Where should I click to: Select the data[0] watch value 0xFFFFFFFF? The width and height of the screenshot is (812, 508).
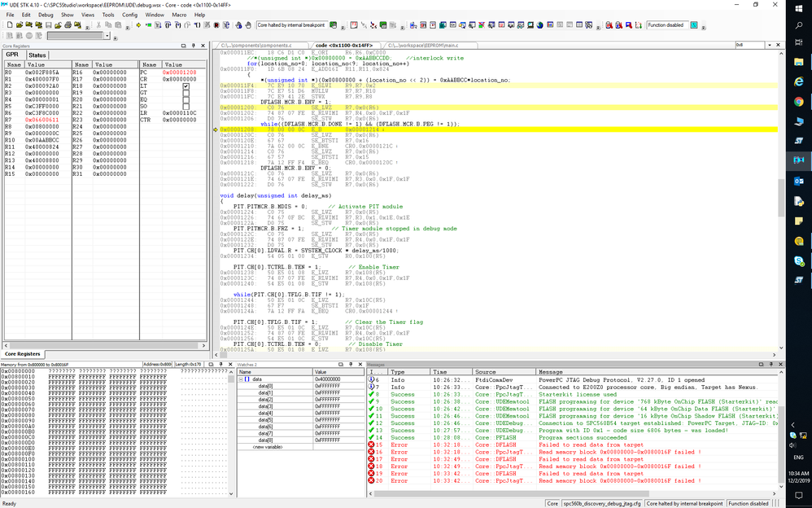[x=327, y=386]
